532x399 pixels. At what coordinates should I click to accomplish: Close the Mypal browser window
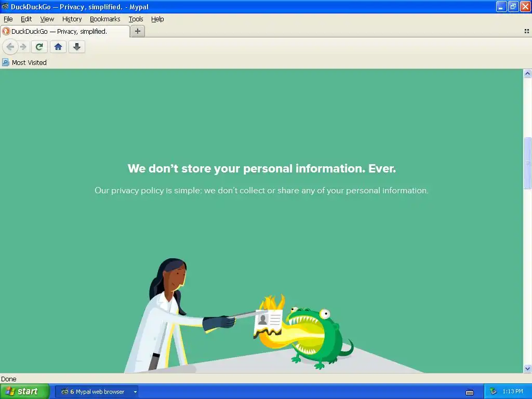525,6
